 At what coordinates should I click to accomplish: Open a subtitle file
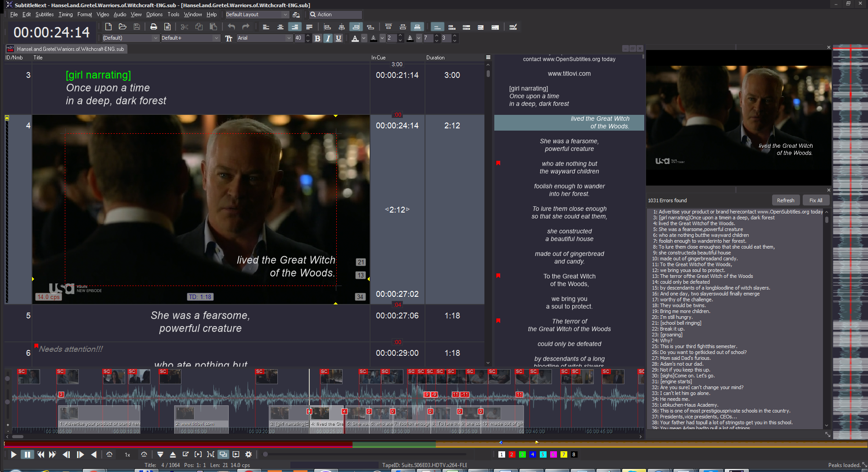(x=122, y=27)
